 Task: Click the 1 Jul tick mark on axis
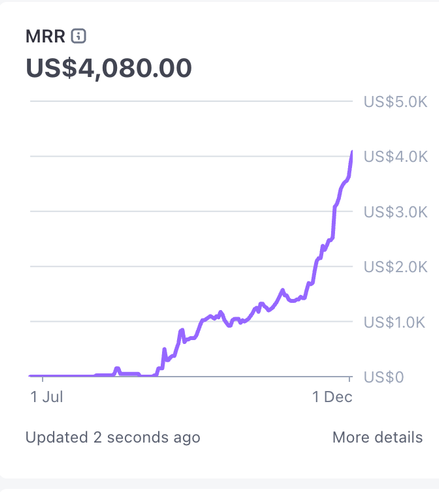click(x=43, y=379)
